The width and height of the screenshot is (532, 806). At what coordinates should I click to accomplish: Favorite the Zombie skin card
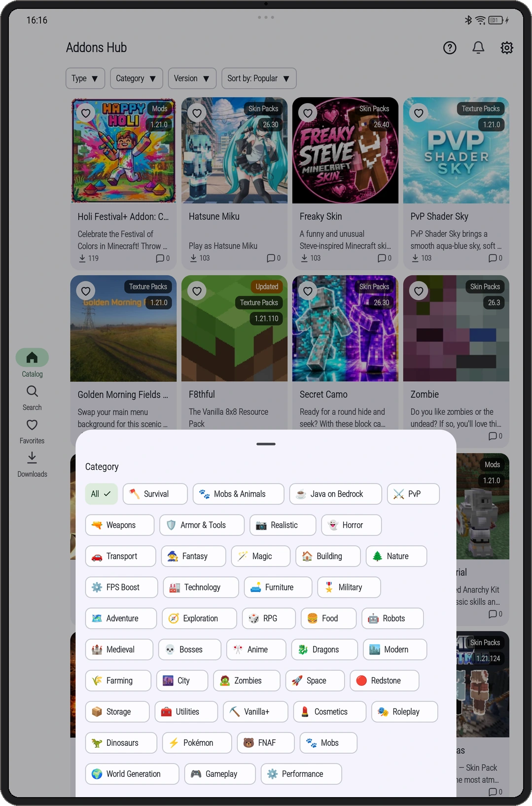(419, 291)
